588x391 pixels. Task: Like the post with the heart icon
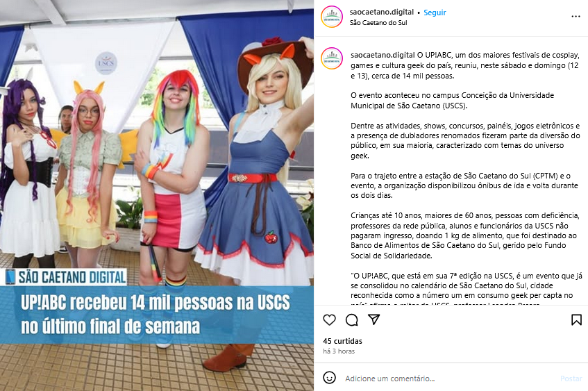(329, 319)
